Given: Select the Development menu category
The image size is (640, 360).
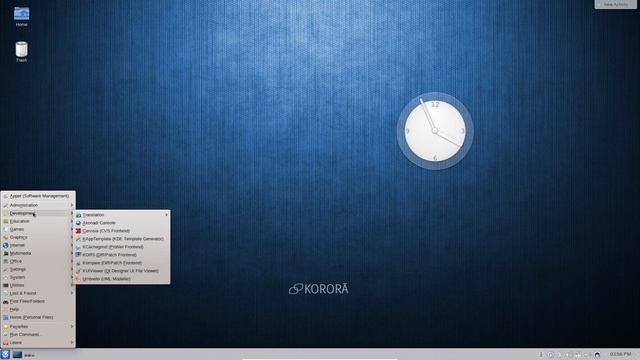Looking at the screenshot, I should coord(38,213).
